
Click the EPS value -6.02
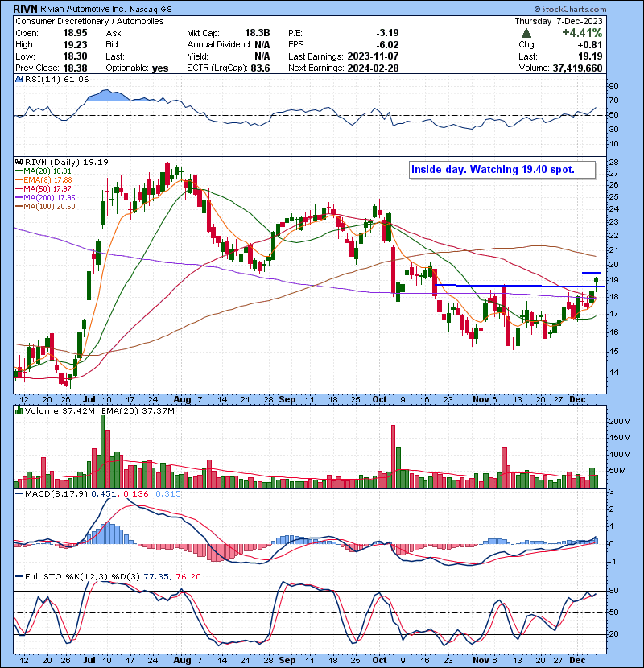[387, 45]
